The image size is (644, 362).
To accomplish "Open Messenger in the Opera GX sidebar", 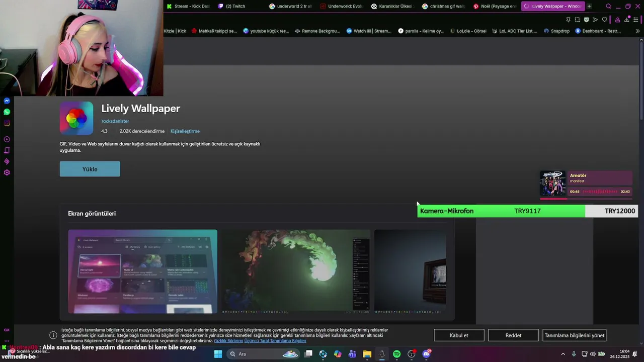I will (x=7, y=101).
